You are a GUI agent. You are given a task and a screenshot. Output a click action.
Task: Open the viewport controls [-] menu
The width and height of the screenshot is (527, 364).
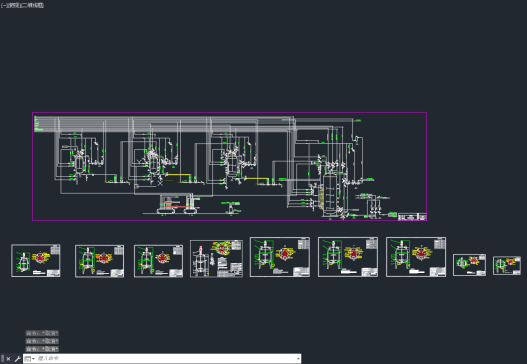pyautogui.click(x=4, y=5)
